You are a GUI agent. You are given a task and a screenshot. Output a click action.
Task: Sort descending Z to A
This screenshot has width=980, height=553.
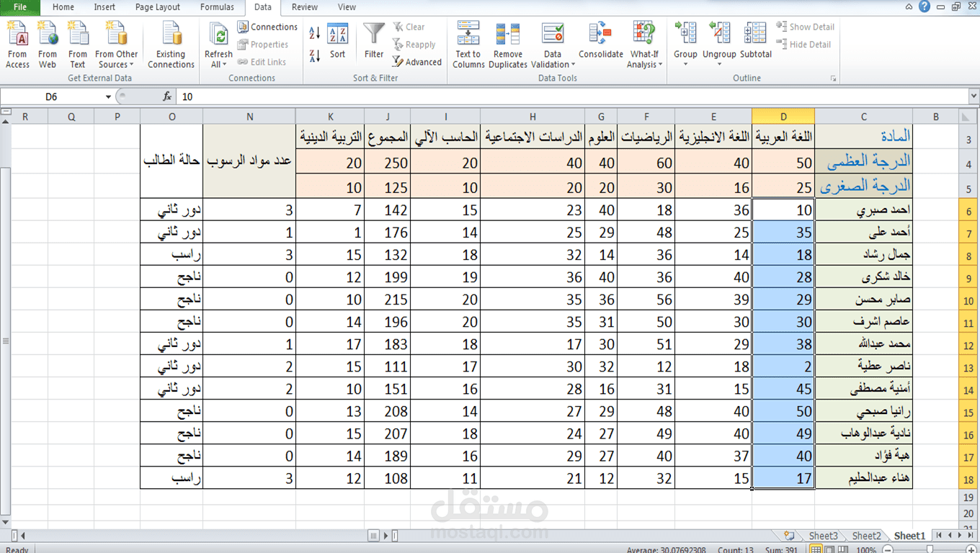click(x=314, y=55)
